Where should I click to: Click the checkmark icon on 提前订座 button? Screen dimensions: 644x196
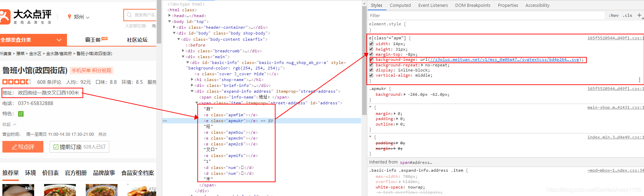point(56,147)
